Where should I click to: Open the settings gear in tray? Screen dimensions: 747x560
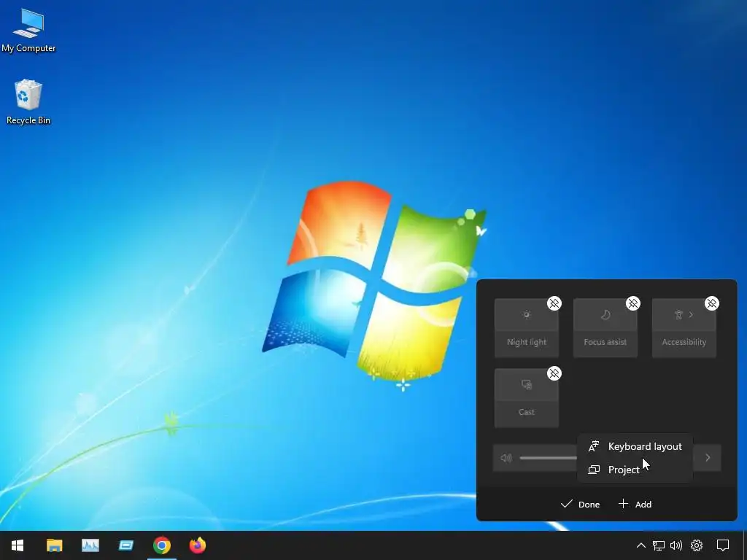coord(697,545)
